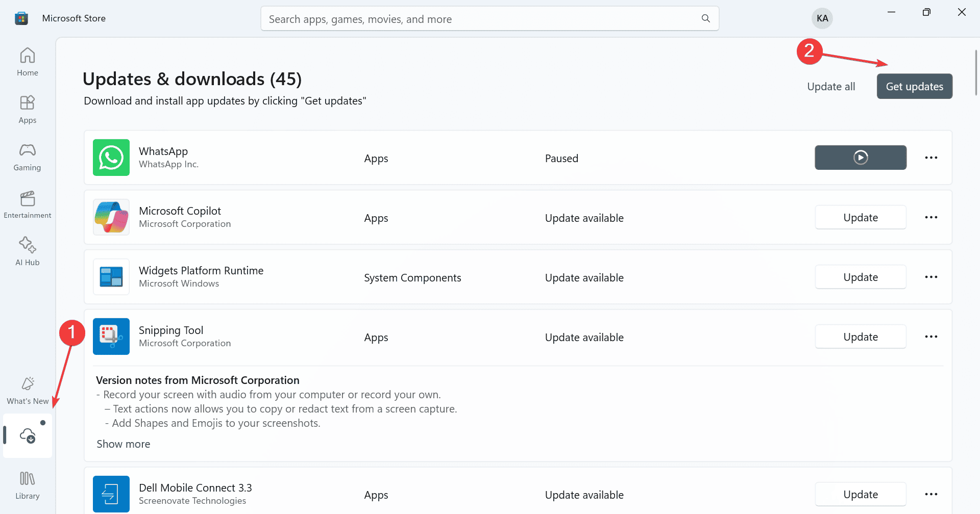This screenshot has height=514, width=980.
Task: Click the WhatsApp Inc. publisher text
Action: 168,164
